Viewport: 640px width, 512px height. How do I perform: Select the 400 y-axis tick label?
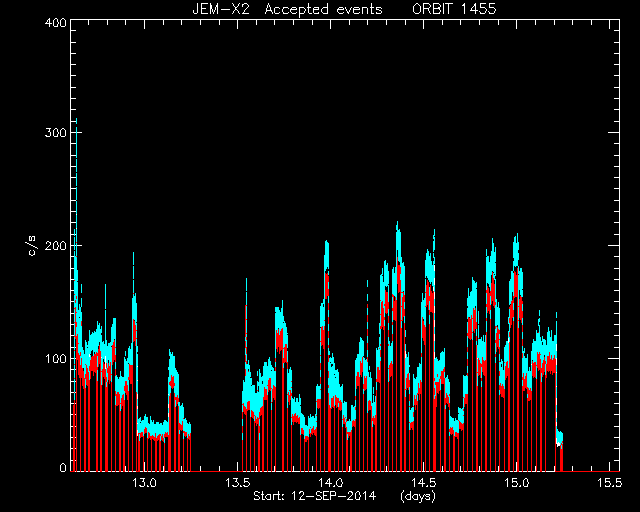56,23
